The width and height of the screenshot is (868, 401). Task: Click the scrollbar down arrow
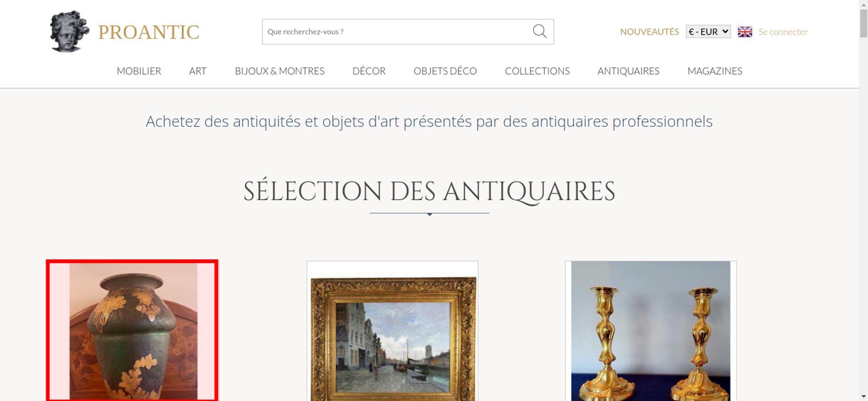point(863,397)
